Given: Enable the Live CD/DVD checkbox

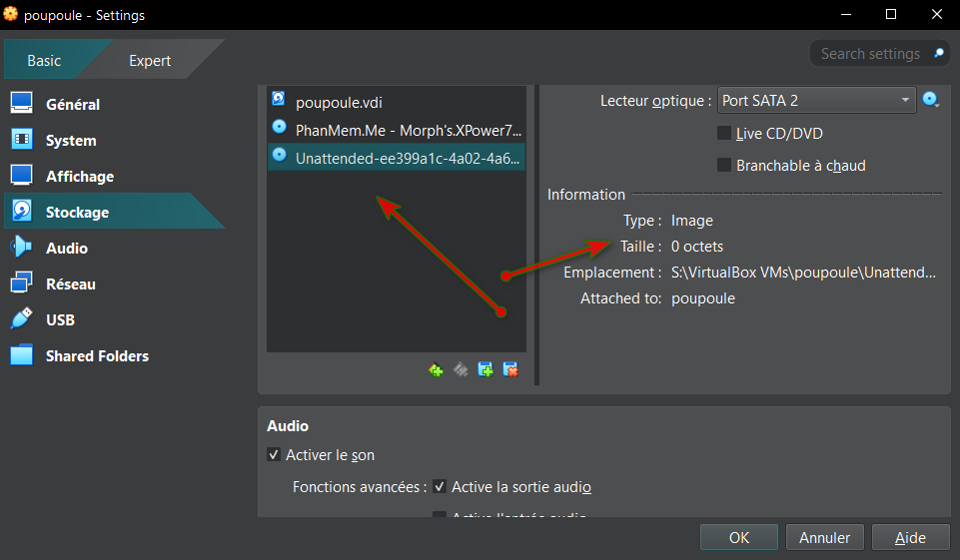Looking at the screenshot, I should click(725, 134).
